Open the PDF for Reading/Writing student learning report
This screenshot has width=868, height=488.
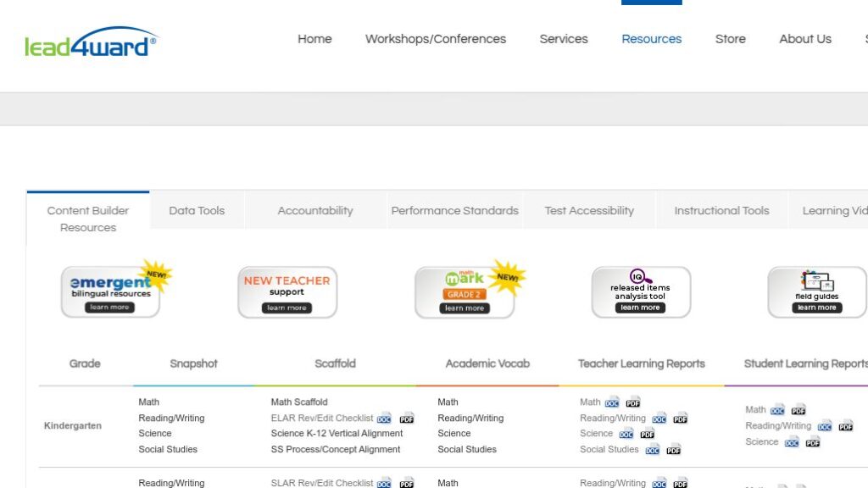(848, 426)
